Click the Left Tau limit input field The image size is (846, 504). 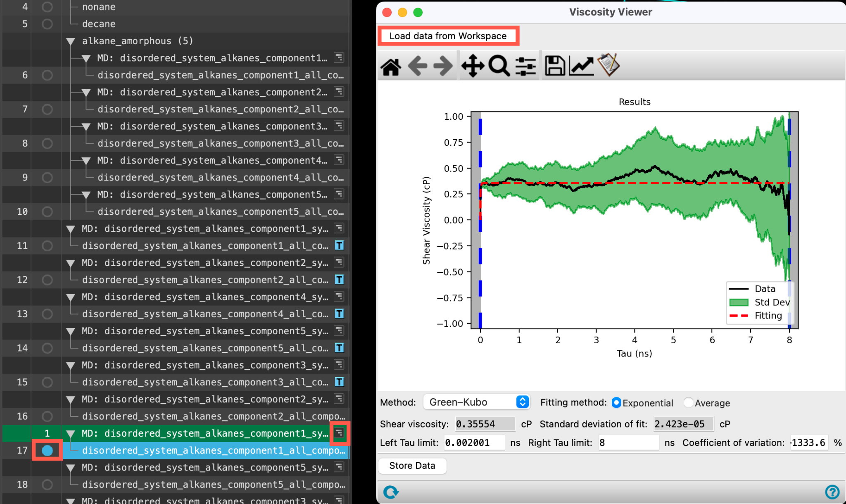pos(474,442)
